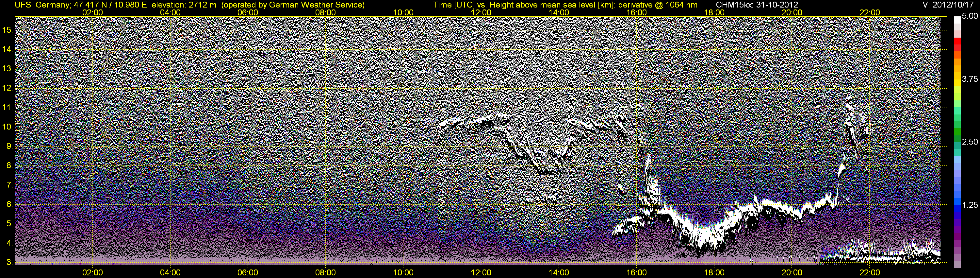Click the 7. km height axis label
980x278 pixels.
9,185
